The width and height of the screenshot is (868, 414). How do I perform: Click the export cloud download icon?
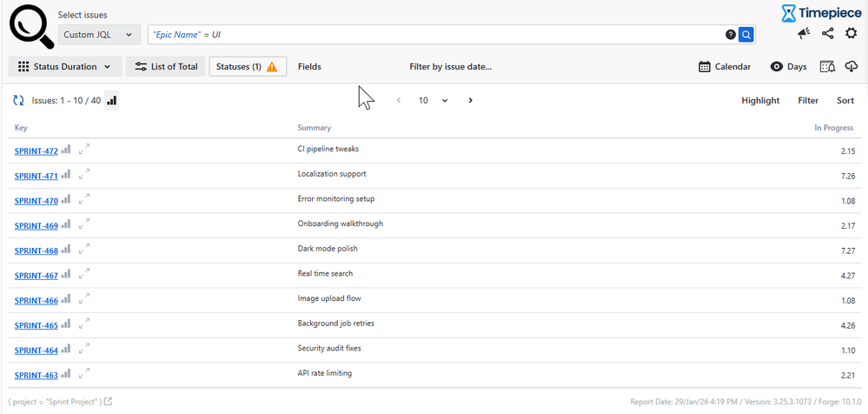point(851,66)
